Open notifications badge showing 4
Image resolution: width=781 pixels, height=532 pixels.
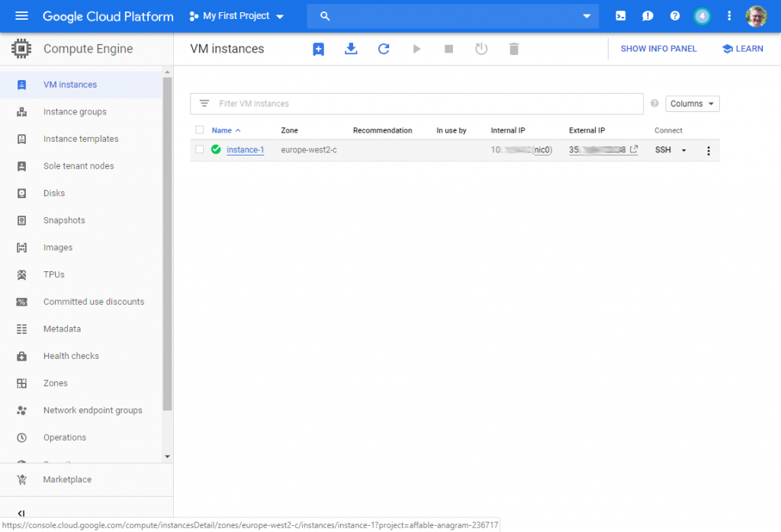click(x=702, y=16)
